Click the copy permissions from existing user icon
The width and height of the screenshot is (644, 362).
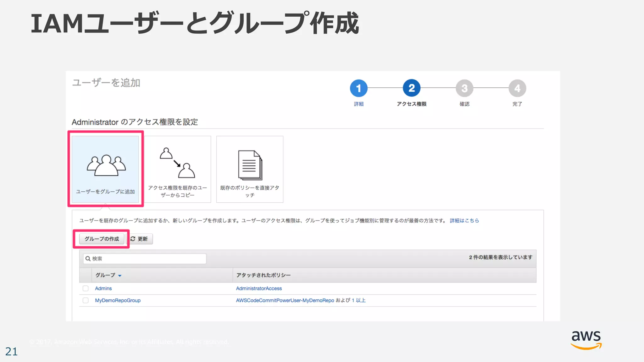click(177, 163)
